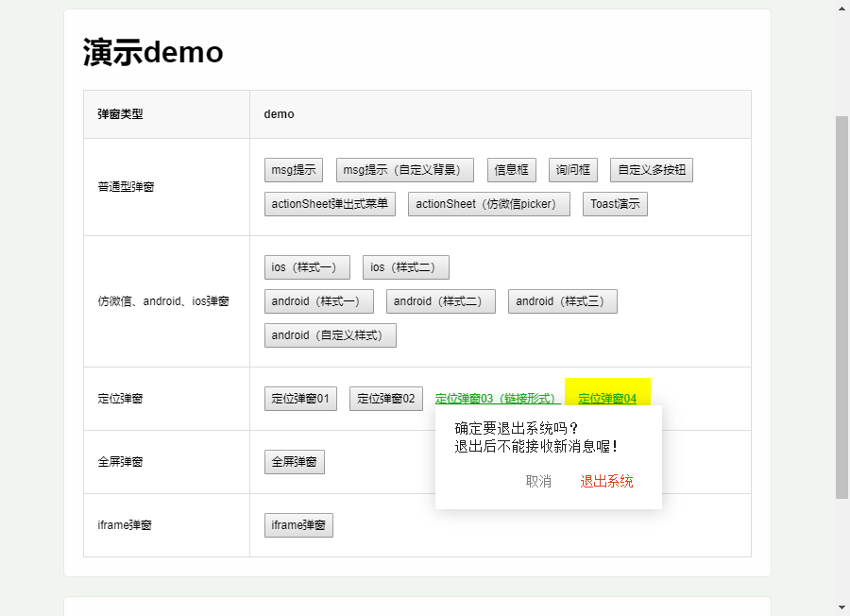Show ios（样式二）popup
The image size is (850, 616).
click(406, 267)
